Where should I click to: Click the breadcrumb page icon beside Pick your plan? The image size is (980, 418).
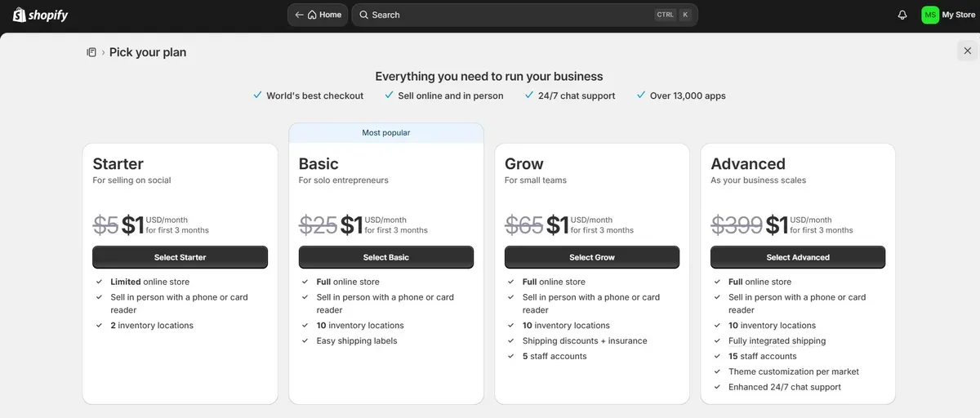point(91,52)
